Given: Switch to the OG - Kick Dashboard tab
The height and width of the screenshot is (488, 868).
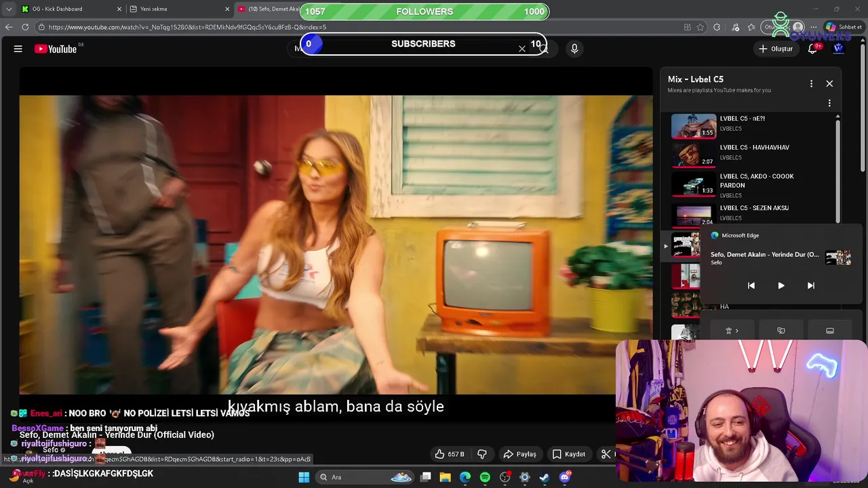Looking at the screenshot, I should tap(71, 9).
